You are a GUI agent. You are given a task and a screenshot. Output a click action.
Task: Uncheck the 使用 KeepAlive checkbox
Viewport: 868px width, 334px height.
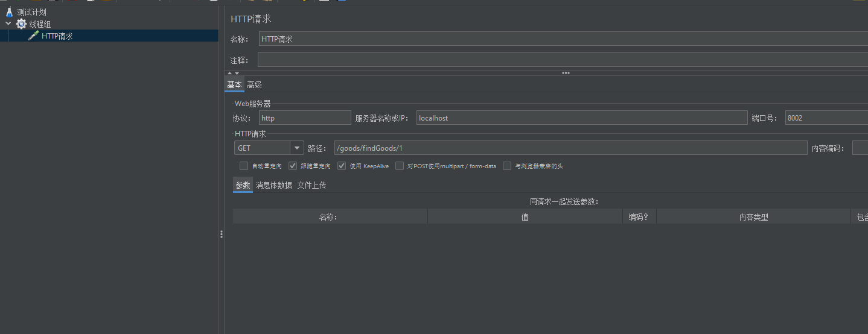tap(342, 166)
